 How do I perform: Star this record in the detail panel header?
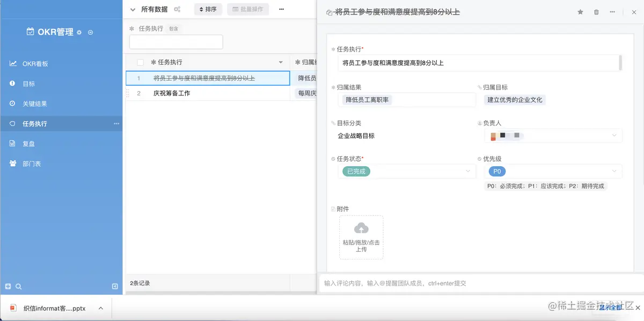580,11
